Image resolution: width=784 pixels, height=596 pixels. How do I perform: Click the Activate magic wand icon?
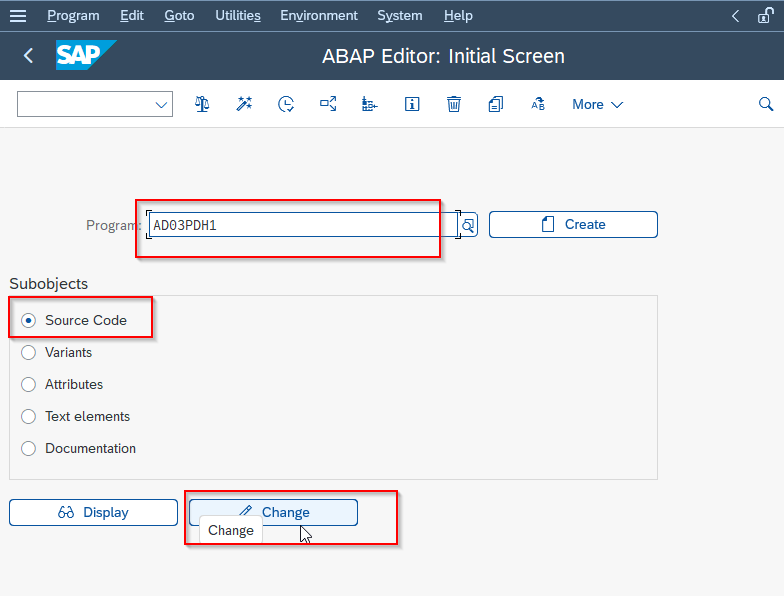tap(244, 104)
